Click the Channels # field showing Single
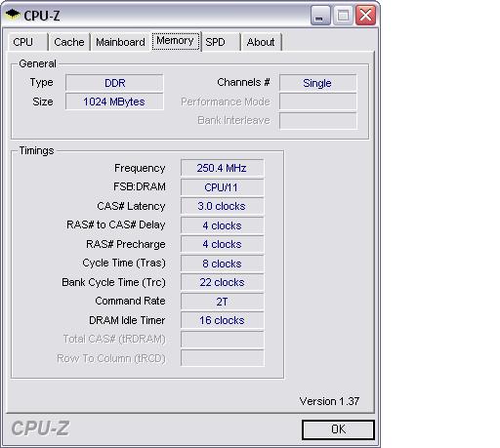Screen dimensions: 500x448 point(317,83)
